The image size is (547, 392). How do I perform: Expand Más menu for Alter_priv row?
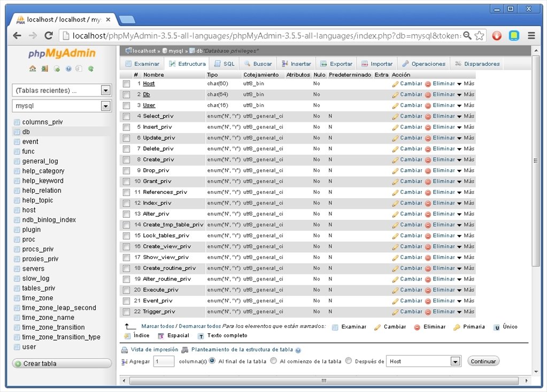(466, 214)
